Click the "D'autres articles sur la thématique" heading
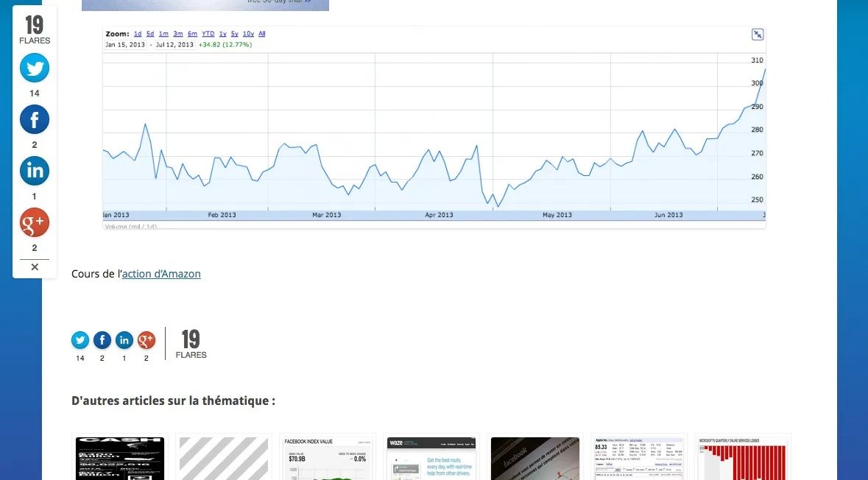Image resolution: width=868 pixels, height=480 pixels. [x=173, y=400]
